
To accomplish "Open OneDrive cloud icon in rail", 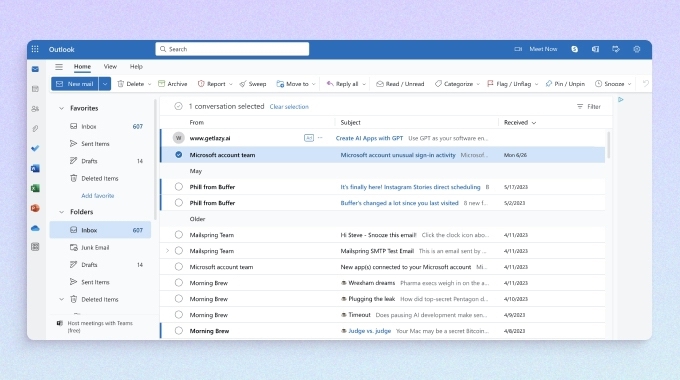I will pyautogui.click(x=35, y=228).
